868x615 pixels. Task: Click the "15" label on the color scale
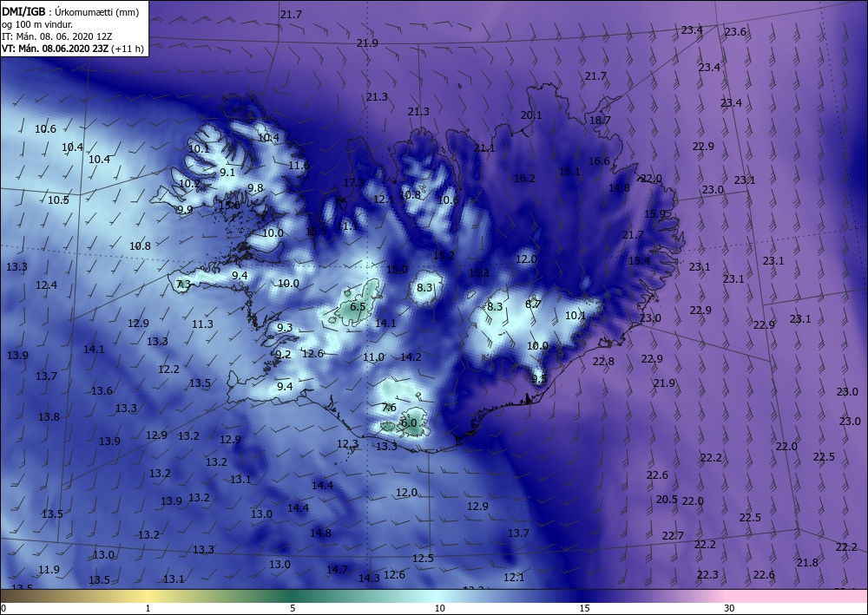(x=584, y=608)
